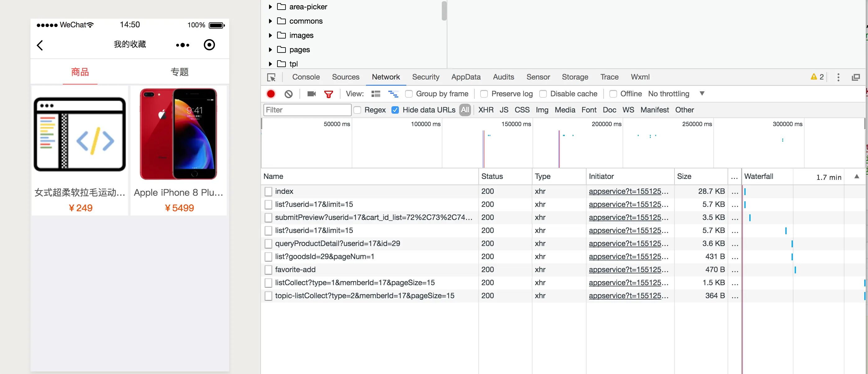Viewport: 868px width, 374px height.
Task: Uncheck Hide data URLs checkbox
Action: pos(395,110)
